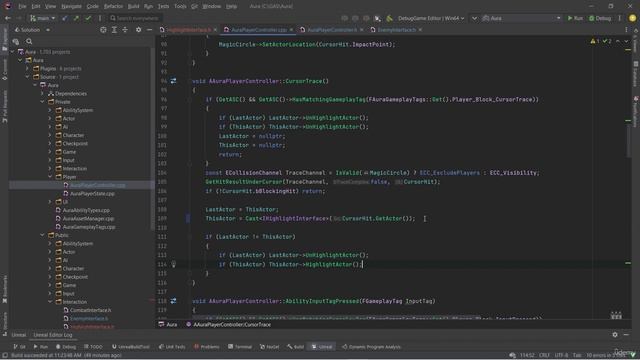Click the Aura breadcrumb
The image size is (640, 360).
pos(168,324)
